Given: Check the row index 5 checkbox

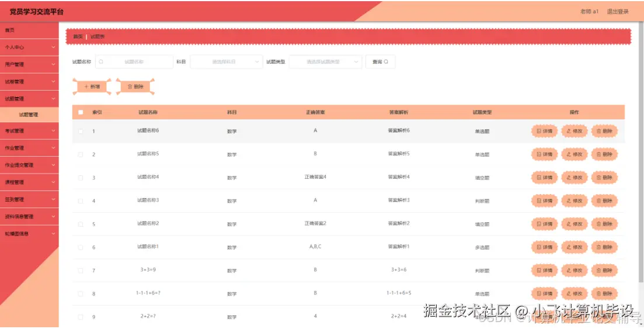Looking at the screenshot, I should pos(81,224).
